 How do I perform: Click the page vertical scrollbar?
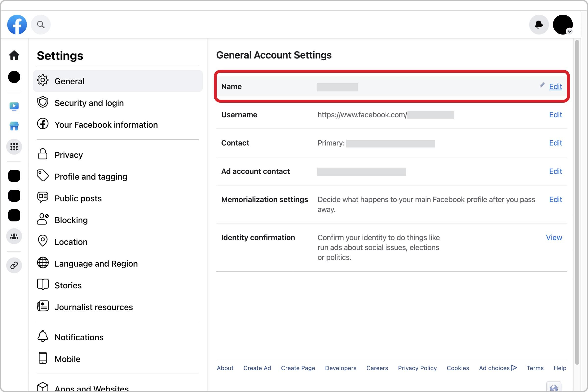pos(577,202)
